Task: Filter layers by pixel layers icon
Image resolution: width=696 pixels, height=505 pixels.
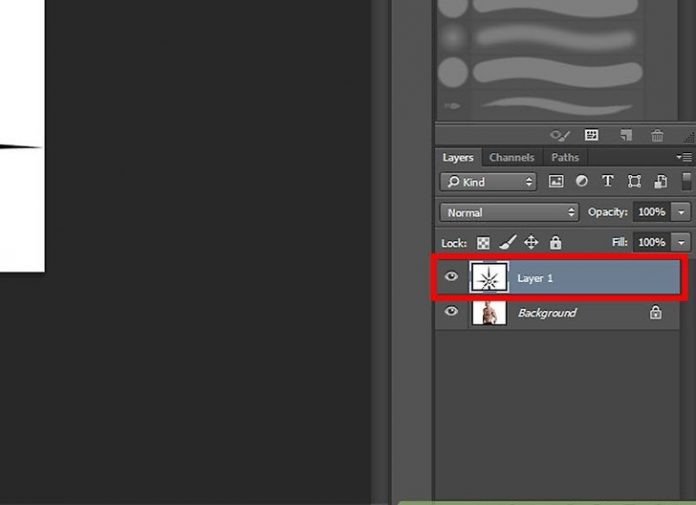Action: click(x=556, y=182)
